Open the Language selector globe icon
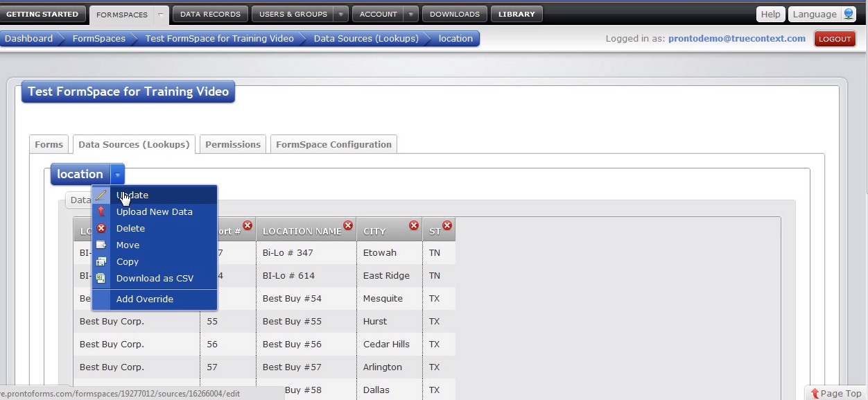Image resolution: width=868 pixels, height=400 pixels. tap(849, 14)
